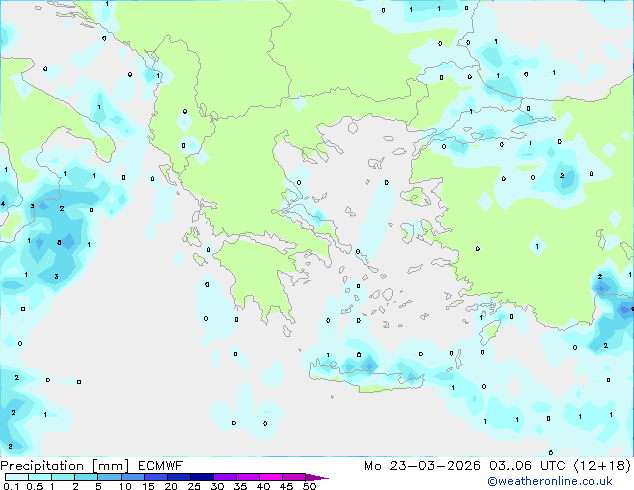
Task: Click the '10' legend scale label
Action: pos(125,486)
